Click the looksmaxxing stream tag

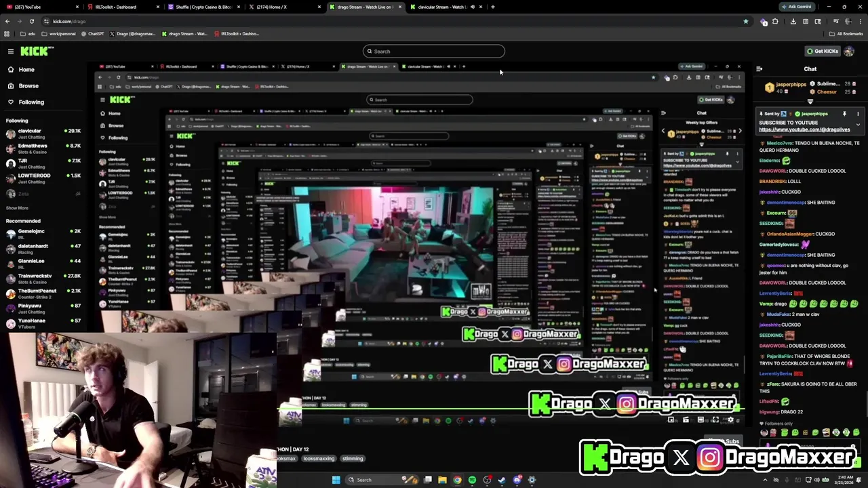pyautogui.click(x=319, y=459)
